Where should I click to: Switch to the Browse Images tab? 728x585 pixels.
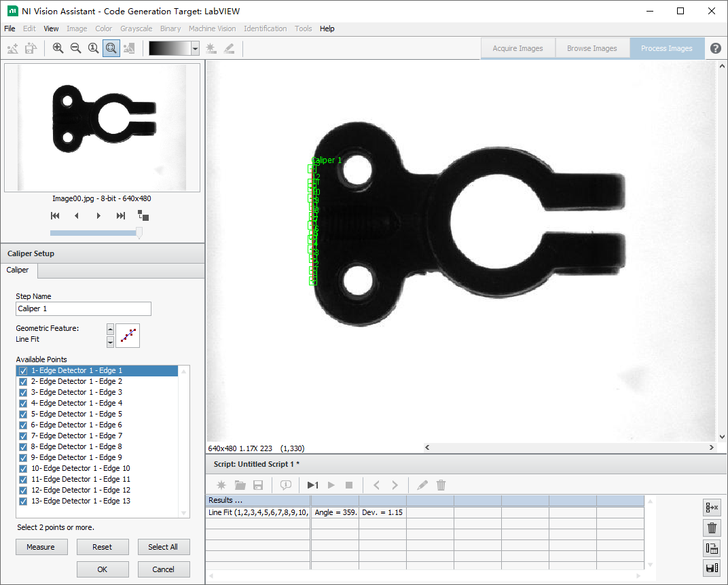tap(591, 48)
